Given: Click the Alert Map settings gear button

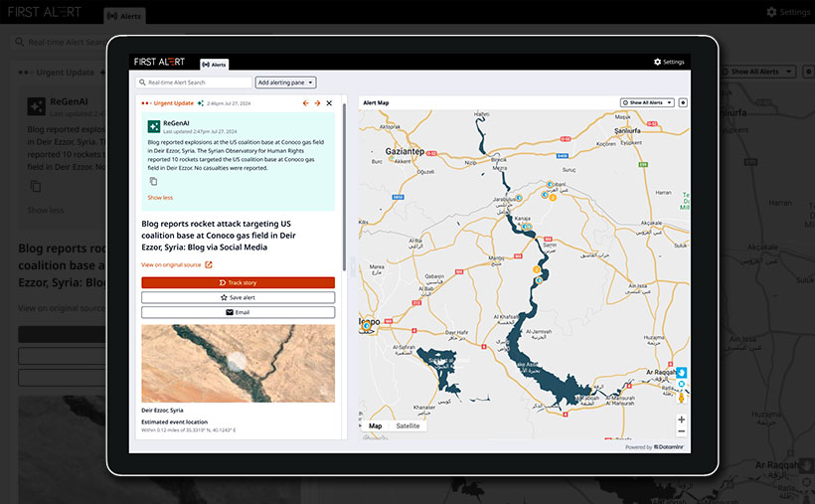Looking at the screenshot, I should coord(683,102).
